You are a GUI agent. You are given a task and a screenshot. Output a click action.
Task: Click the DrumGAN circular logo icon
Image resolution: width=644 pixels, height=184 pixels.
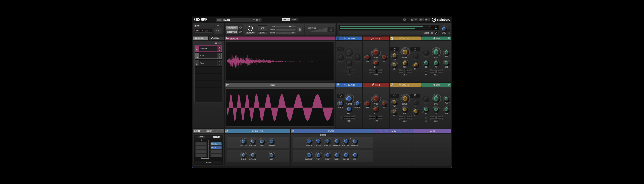(250, 29)
